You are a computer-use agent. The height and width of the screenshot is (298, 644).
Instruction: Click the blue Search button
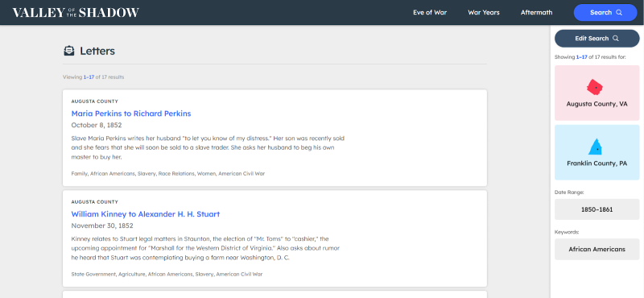pyautogui.click(x=605, y=12)
